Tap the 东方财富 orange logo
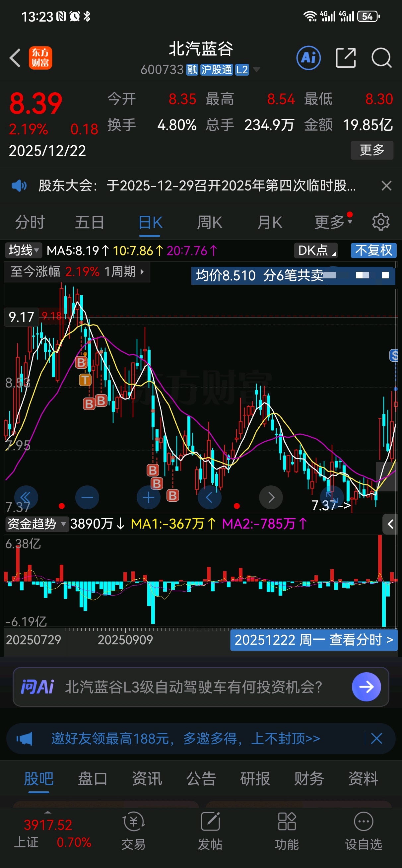The image size is (402, 868). point(40,58)
